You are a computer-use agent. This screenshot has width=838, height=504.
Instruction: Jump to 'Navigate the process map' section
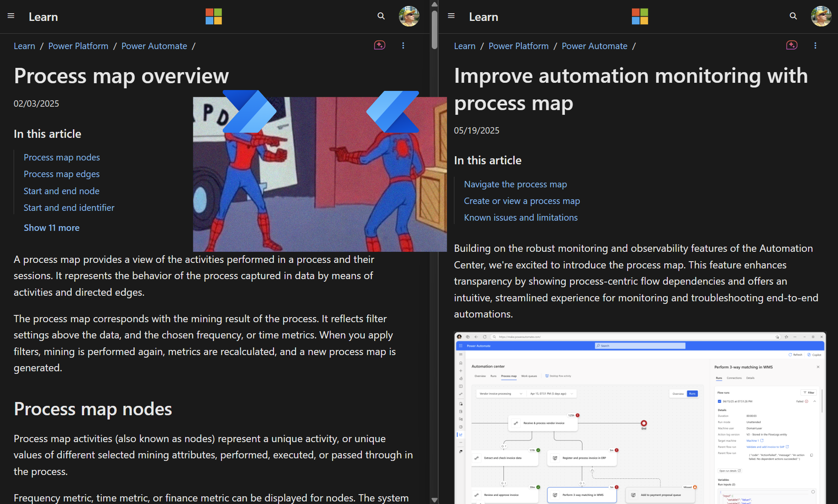(515, 184)
